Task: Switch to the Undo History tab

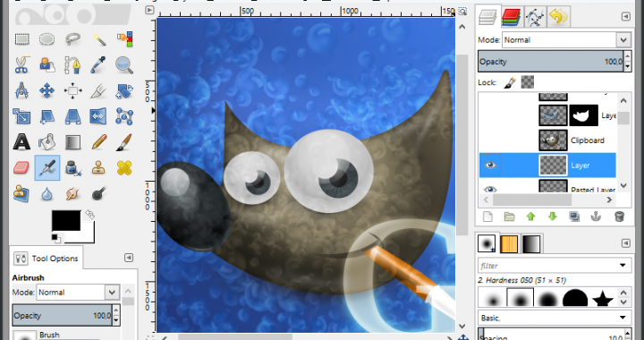Action: point(558,17)
